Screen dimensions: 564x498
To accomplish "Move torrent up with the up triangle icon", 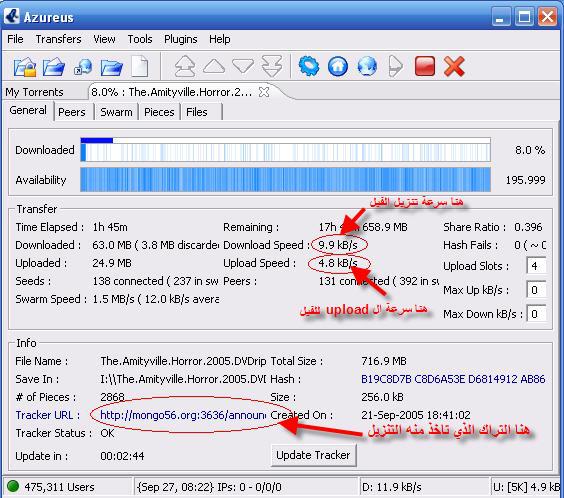I will tap(214, 66).
